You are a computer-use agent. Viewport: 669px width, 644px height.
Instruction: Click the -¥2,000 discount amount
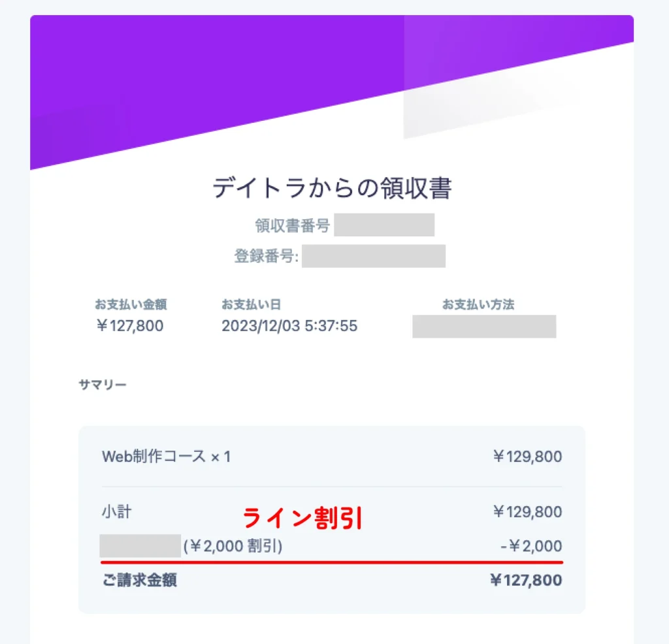point(531,546)
